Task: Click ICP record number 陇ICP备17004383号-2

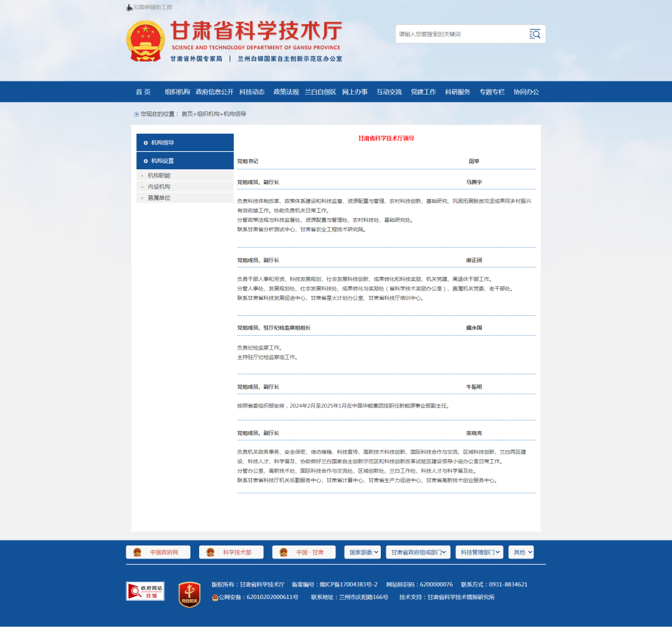Action: click(348, 585)
